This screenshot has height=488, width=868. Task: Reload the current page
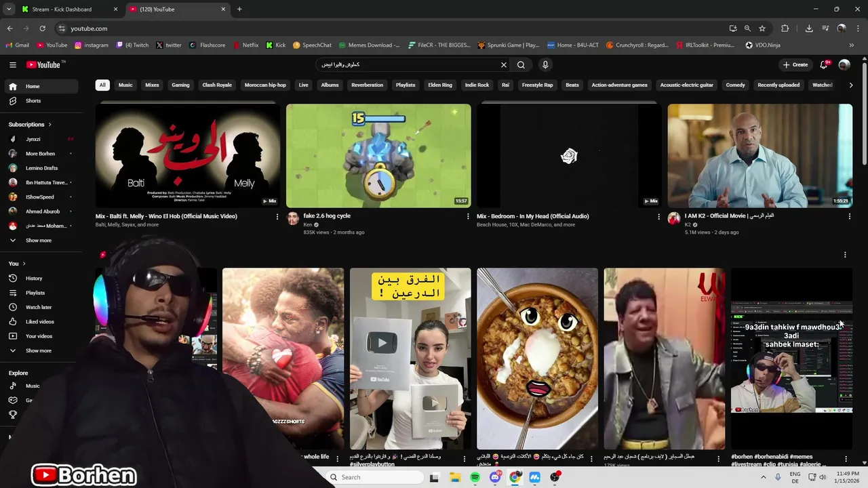tap(42, 28)
